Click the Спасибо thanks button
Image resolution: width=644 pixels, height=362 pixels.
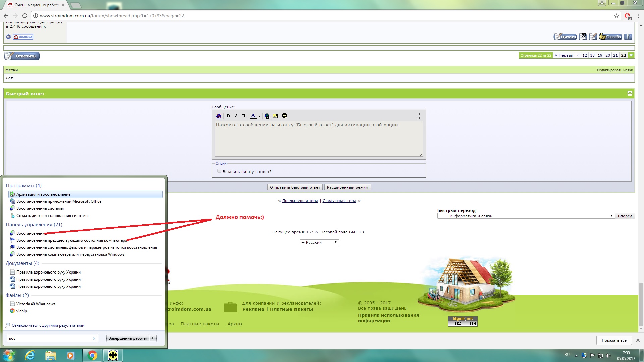click(610, 37)
